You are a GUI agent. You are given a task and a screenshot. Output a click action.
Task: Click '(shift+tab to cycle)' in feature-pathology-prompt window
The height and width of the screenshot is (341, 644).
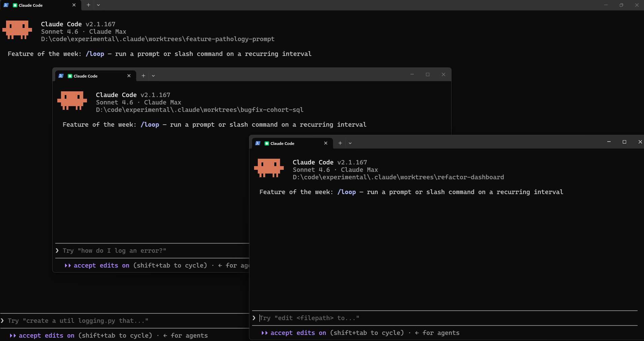pos(115,336)
